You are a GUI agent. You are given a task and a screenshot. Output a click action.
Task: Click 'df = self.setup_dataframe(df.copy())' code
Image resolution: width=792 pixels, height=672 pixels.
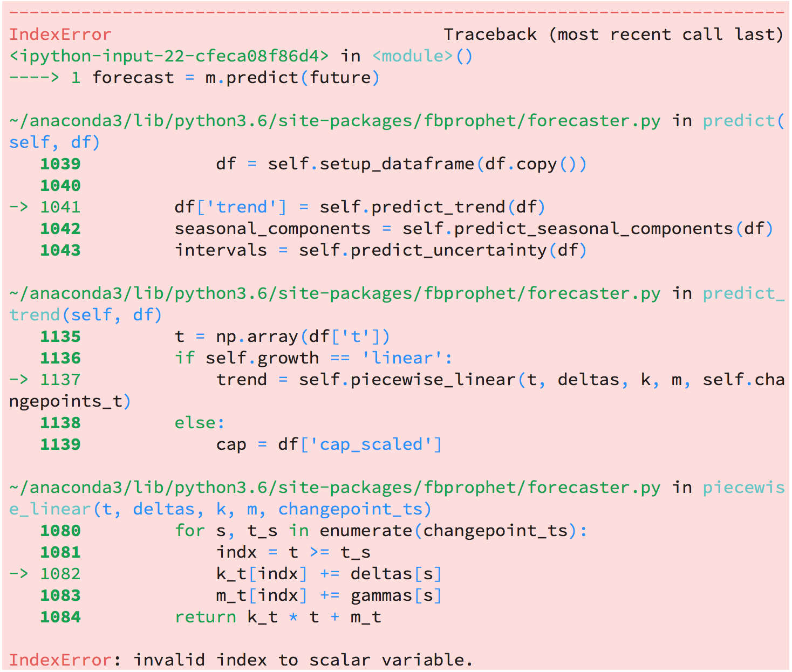(x=401, y=164)
